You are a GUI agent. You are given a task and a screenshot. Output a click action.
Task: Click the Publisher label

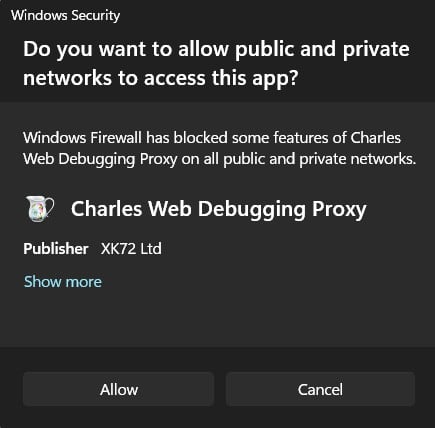(56, 249)
